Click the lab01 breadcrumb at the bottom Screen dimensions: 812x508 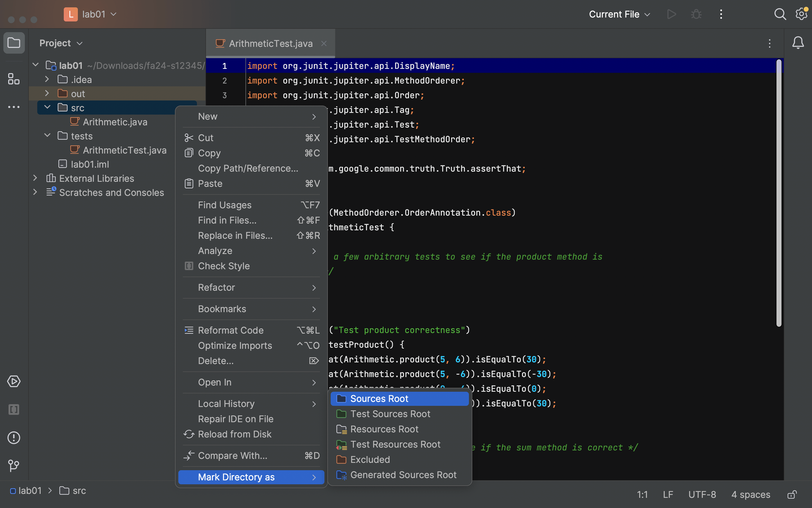[30, 491]
